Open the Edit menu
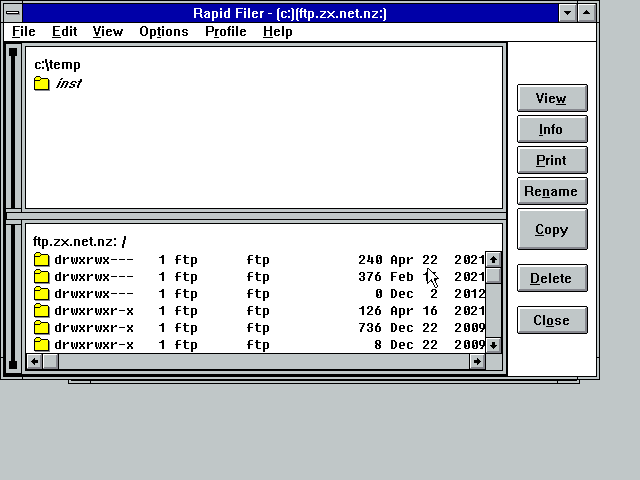This screenshot has width=640, height=480. point(64,31)
